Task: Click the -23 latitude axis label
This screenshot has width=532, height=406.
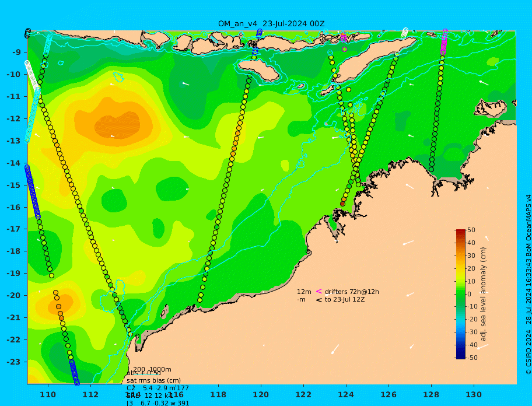Action: click(13, 362)
